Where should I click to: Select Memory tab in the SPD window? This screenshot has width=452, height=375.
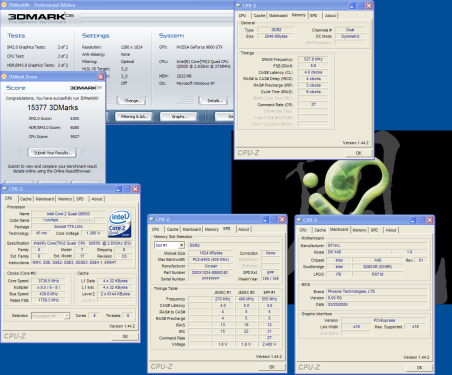point(212,229)
